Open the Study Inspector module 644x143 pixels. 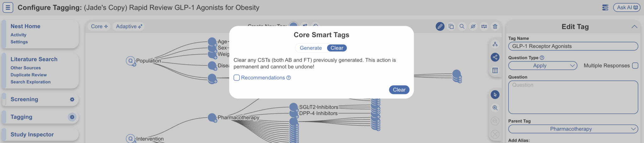[32, 135]
